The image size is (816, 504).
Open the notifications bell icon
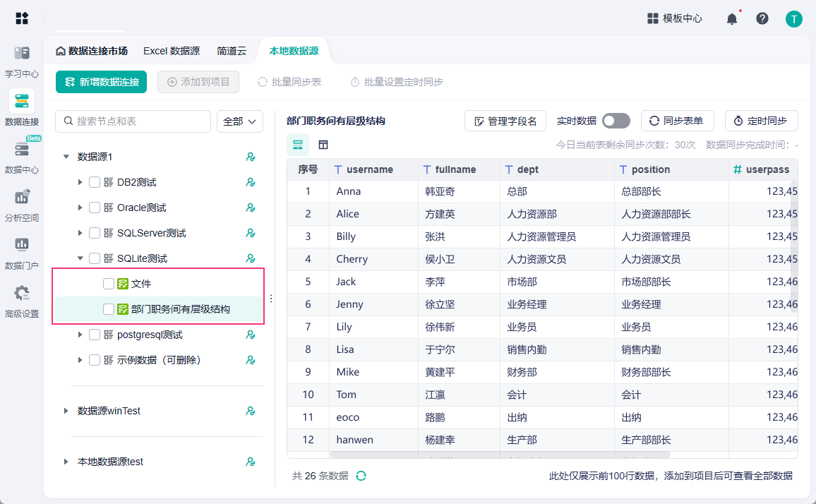tap(732, 19)
